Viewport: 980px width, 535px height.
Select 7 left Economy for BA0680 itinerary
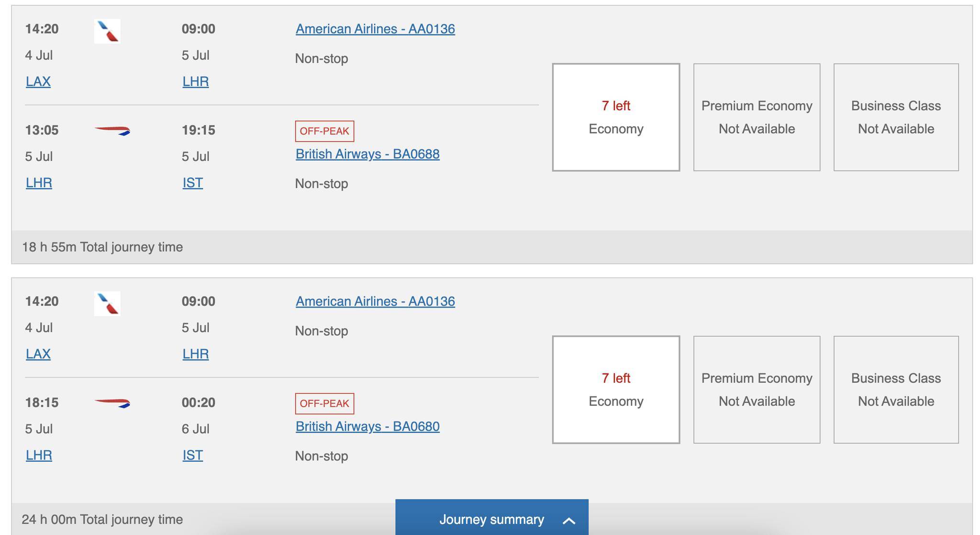(616, 390)
